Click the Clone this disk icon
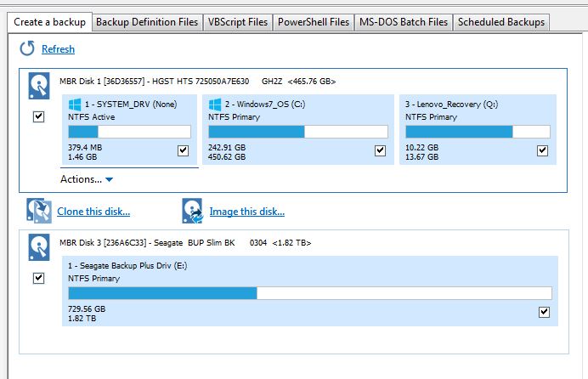This screenshot has width=588, height=379. [x=39, y=211]
